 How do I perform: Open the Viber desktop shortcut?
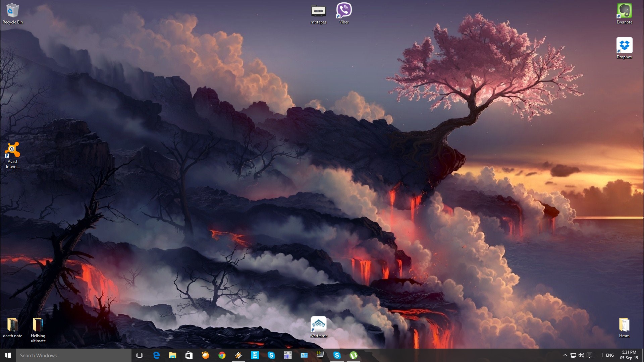point(344,13)
